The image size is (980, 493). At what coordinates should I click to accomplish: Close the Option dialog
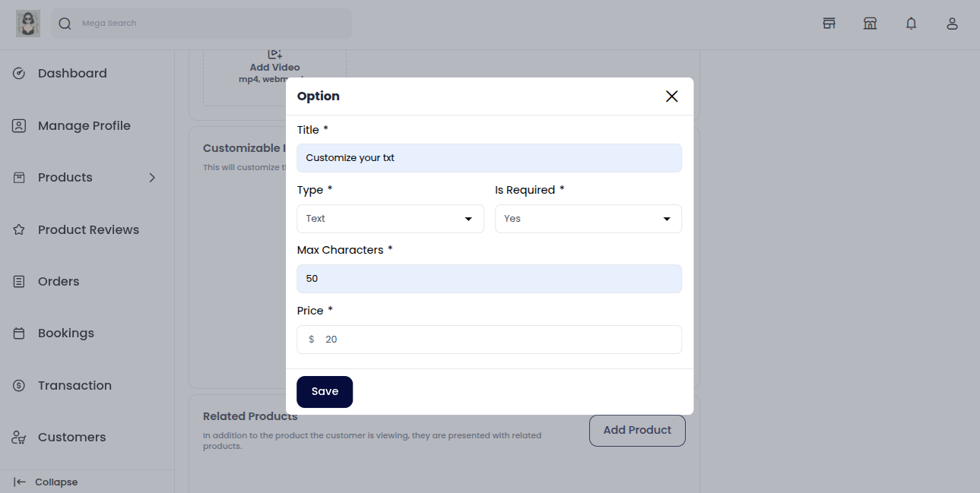click(x=671, y=96)
